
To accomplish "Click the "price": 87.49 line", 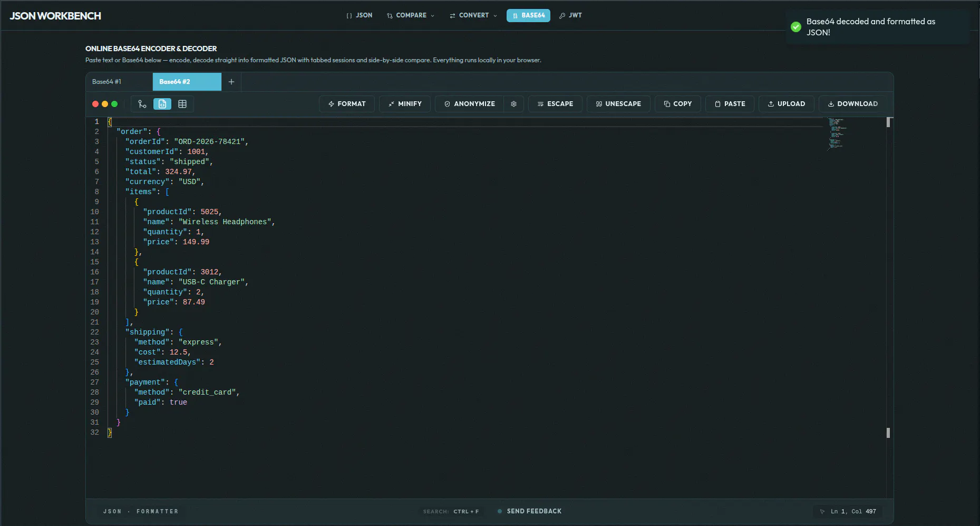I will click(174, 302).
